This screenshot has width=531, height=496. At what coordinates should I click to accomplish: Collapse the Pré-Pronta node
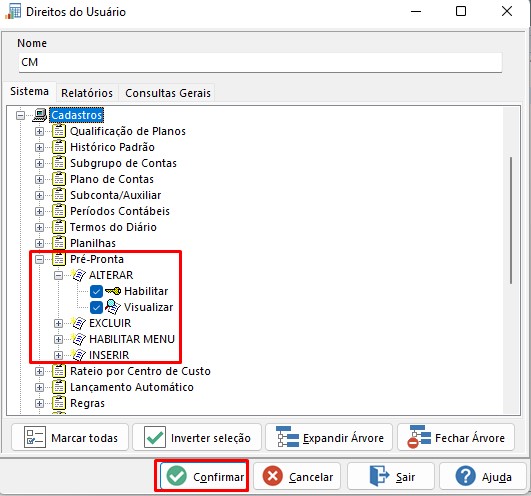(x=39, y=259)
